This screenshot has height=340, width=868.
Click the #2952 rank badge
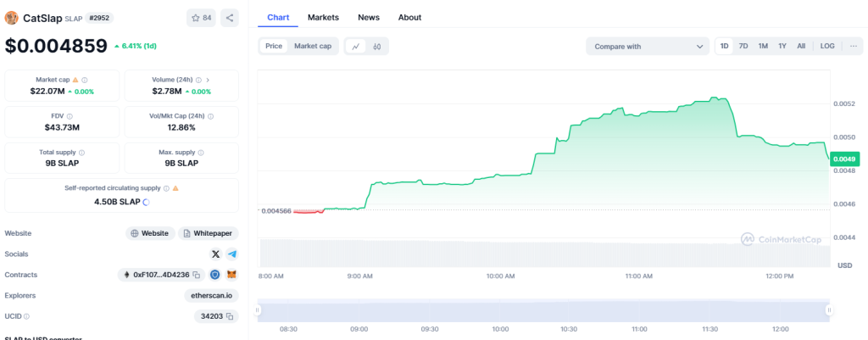coord(99,18)
